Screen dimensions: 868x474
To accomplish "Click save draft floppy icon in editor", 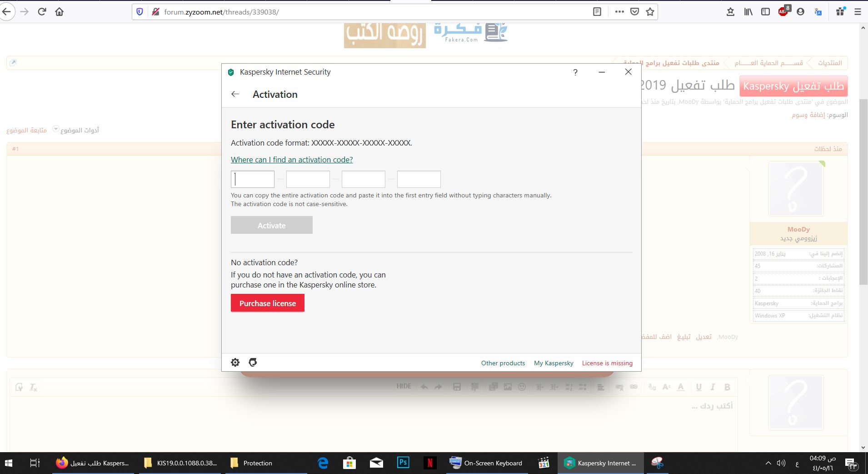I will point(457,387).
